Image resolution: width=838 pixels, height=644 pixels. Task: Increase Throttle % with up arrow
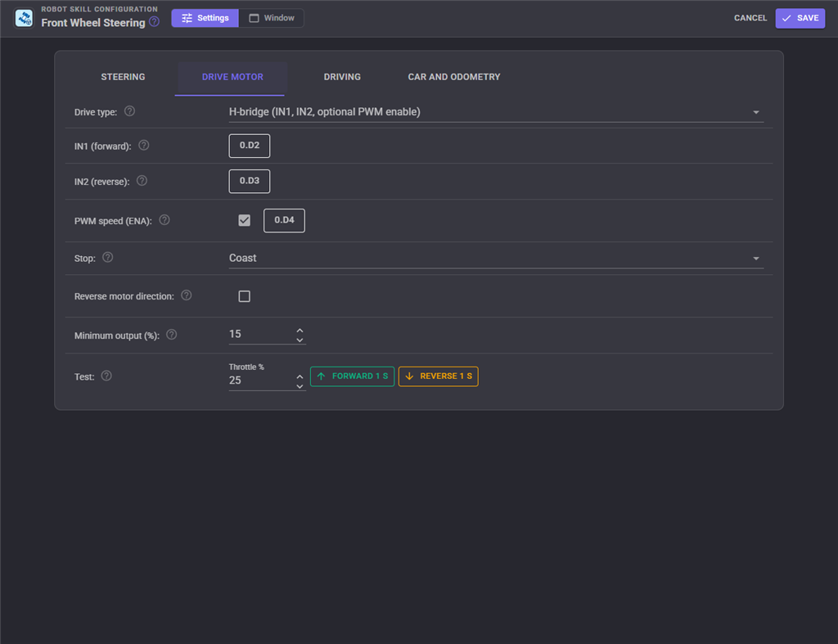pyautogui.click(x=300, y=376)
